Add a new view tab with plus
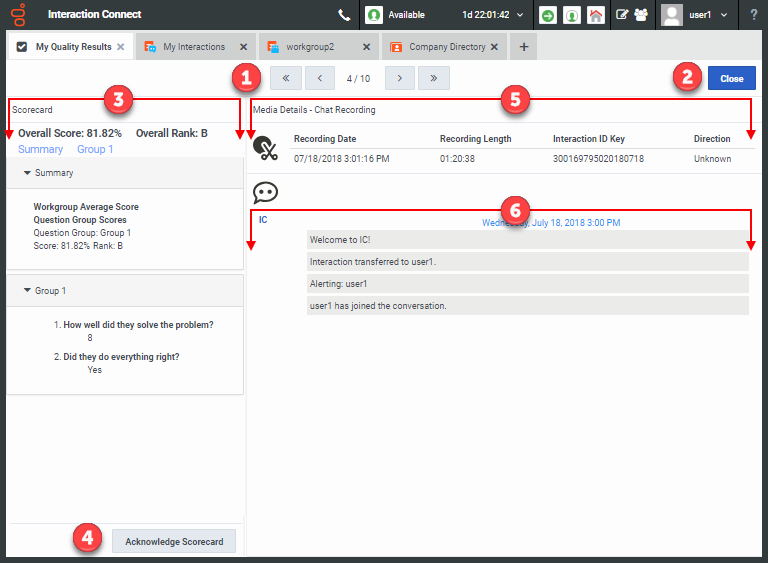Viewport: 768px width, 563px height. 523,47
